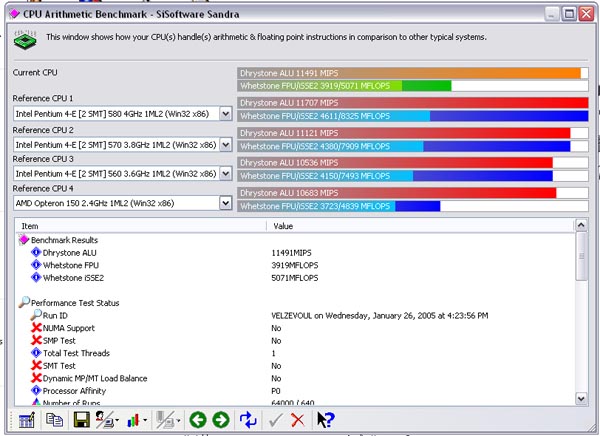Go forward with the green right arrow
This screenshot has height=436, width=600.
click(x=221, y=420)
